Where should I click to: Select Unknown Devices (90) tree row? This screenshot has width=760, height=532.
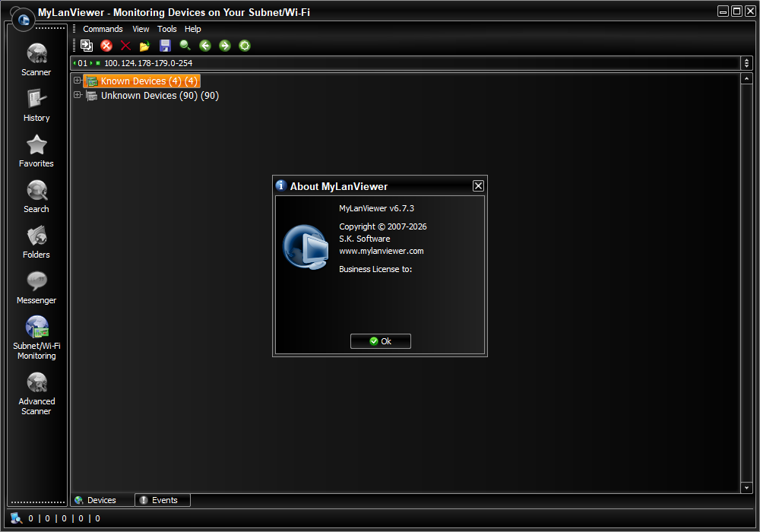(x=152, y=96)
